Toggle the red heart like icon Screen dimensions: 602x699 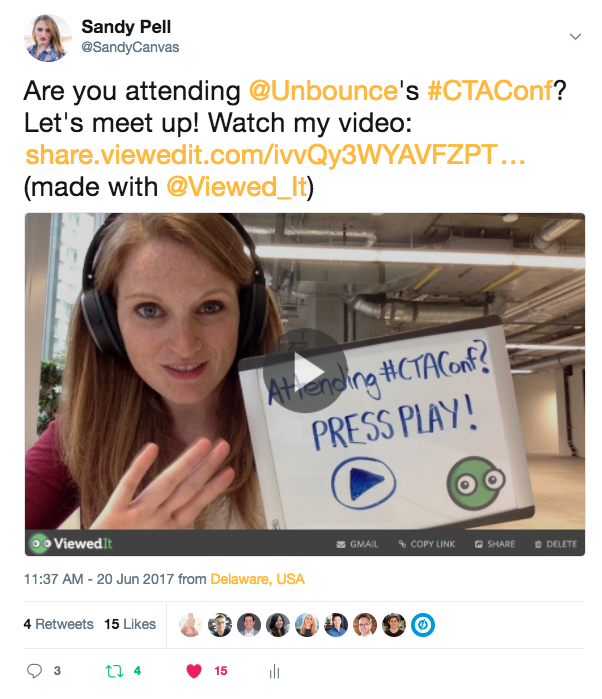click(x=194, y=671)
